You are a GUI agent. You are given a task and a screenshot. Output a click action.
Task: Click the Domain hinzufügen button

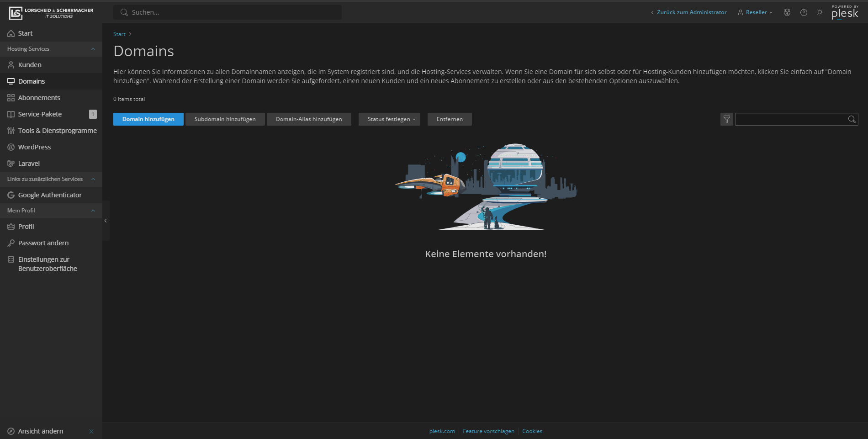(x=148, y=119)
